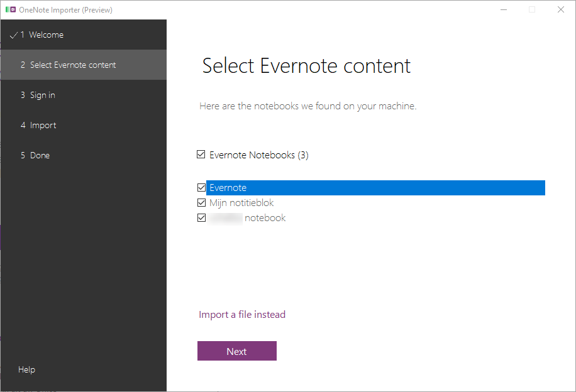
Task: Uncheck the "Evernote" notebook checkbox
Action: click(201, 187)
